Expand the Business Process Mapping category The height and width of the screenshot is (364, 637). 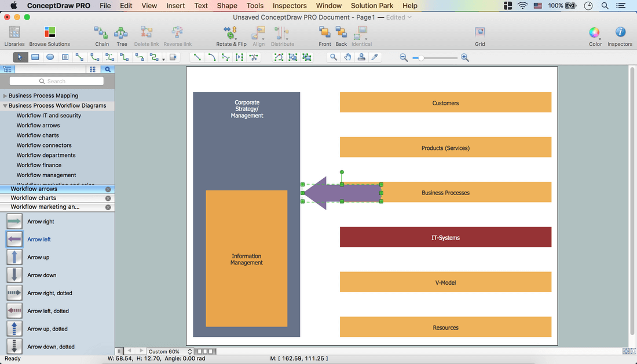pyautogui.click(x=5, y=96)
